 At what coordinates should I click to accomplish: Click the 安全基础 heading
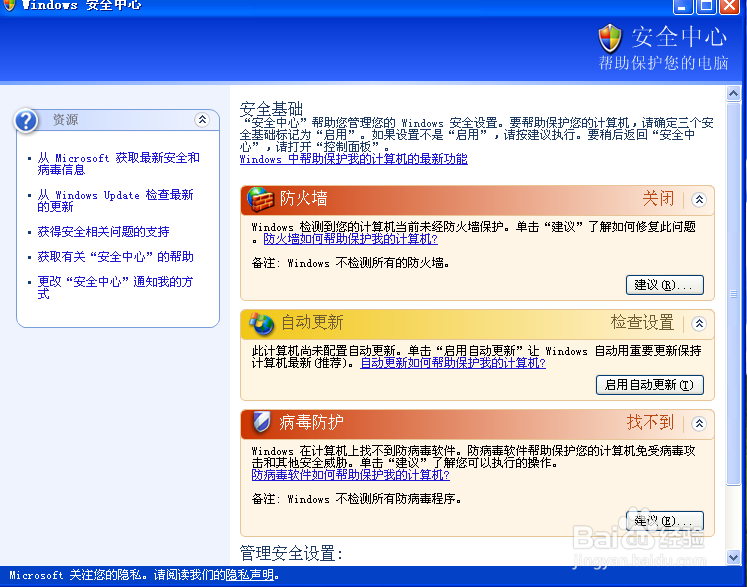coord(271,109)
